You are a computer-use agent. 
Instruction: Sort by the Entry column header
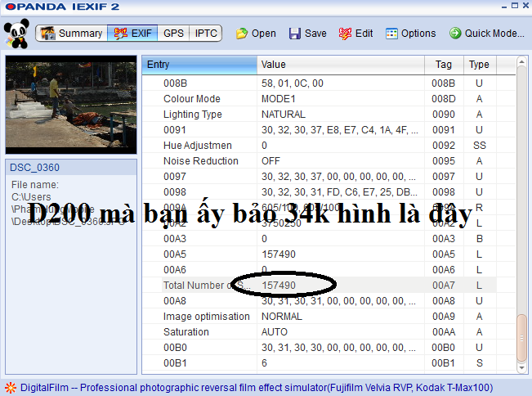point(199,65)
